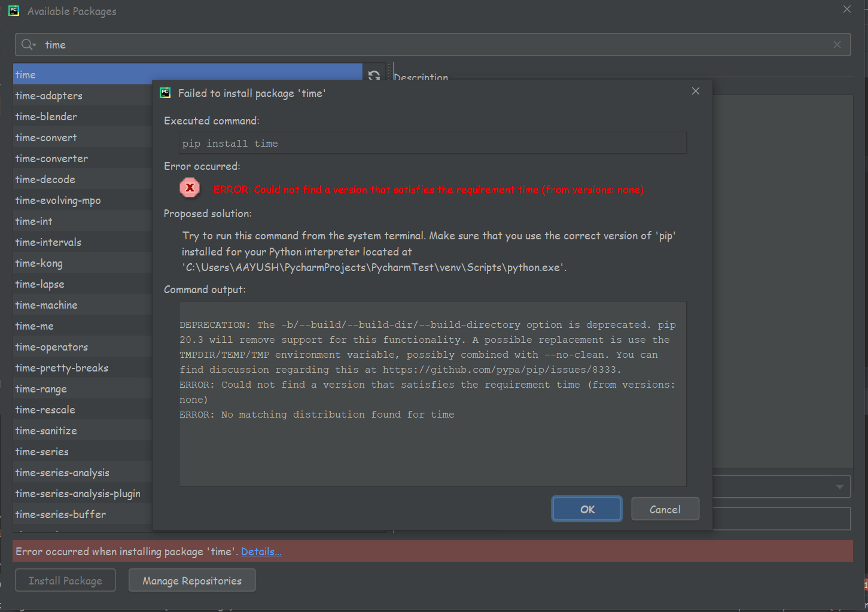Image resolution: width=868 pixels, height=612 pixels.
Task: Click the executed command text box
Action: click(x=433, y=144)
